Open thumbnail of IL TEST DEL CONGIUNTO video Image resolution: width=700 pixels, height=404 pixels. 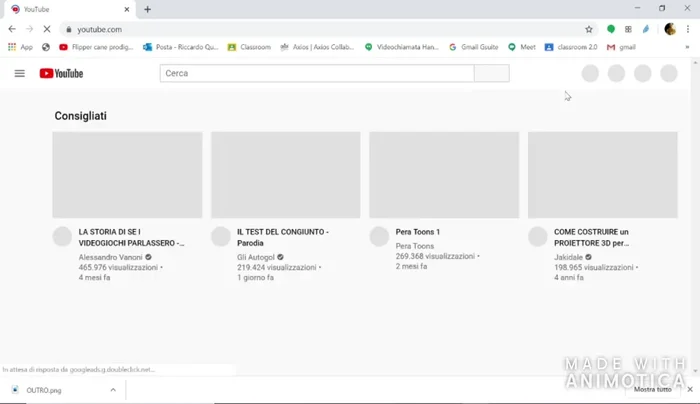286,175
